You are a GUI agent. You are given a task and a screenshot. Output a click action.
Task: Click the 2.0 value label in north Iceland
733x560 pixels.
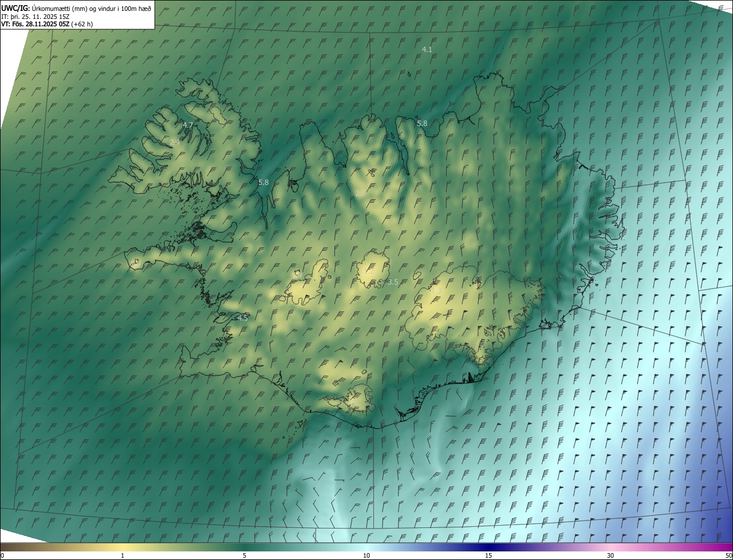click(360, 194)
